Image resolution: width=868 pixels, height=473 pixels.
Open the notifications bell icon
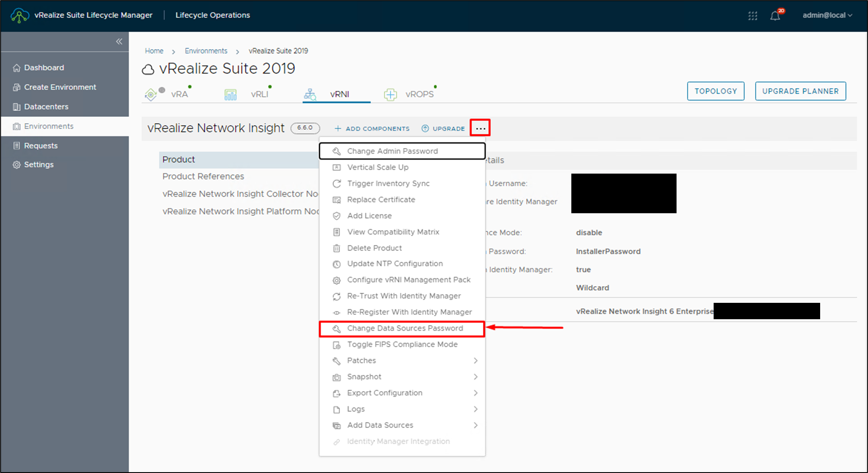[x=775, y=16]
